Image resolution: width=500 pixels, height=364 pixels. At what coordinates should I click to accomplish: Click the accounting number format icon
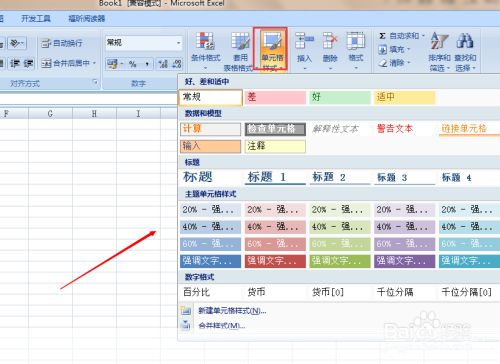click(112, 64)
